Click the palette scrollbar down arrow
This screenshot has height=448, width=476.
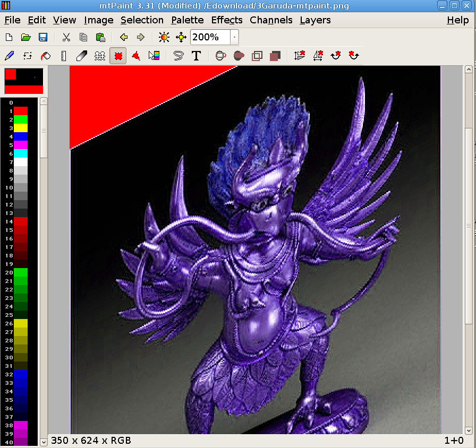44,442
